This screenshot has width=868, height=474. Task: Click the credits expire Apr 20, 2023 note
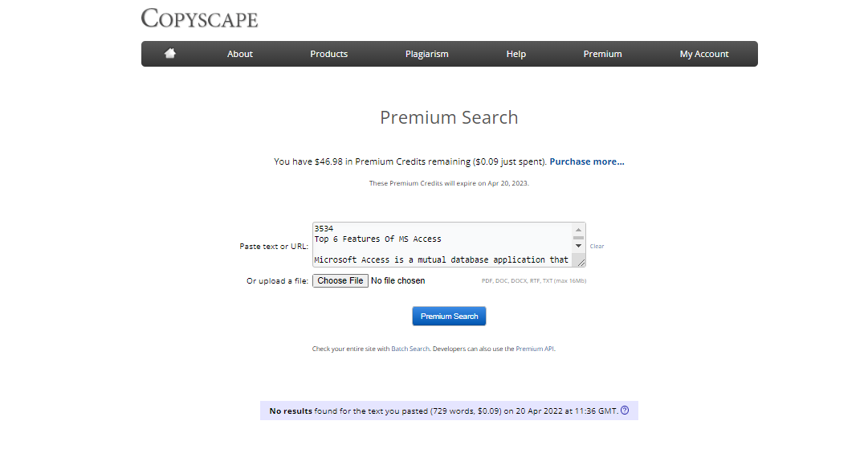449,183
